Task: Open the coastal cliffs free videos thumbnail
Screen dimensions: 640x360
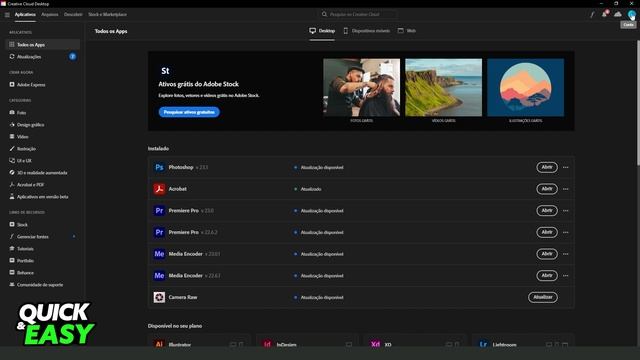Action: [x=444, y=87]
